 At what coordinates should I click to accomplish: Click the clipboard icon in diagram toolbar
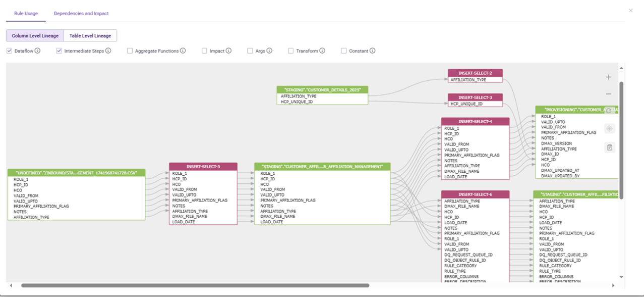609,147
